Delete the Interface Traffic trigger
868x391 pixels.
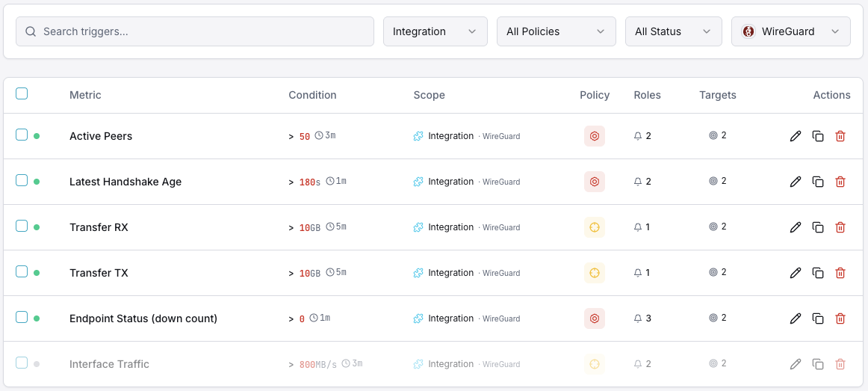tap(840, 364)
